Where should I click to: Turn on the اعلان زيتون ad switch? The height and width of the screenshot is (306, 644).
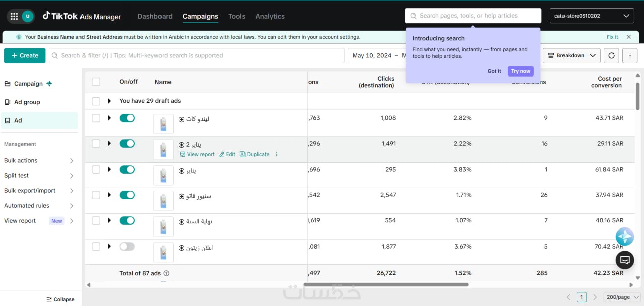[127, 246]
